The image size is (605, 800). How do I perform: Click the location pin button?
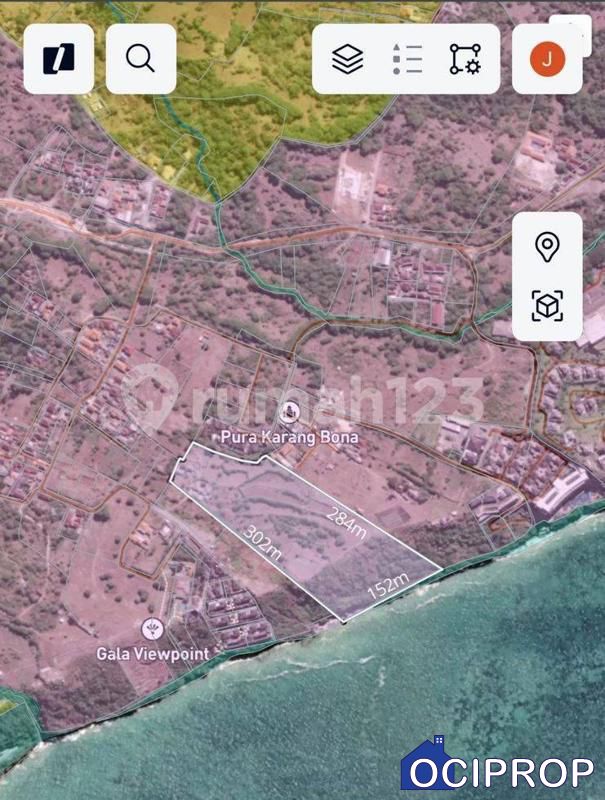coord(547,246)
